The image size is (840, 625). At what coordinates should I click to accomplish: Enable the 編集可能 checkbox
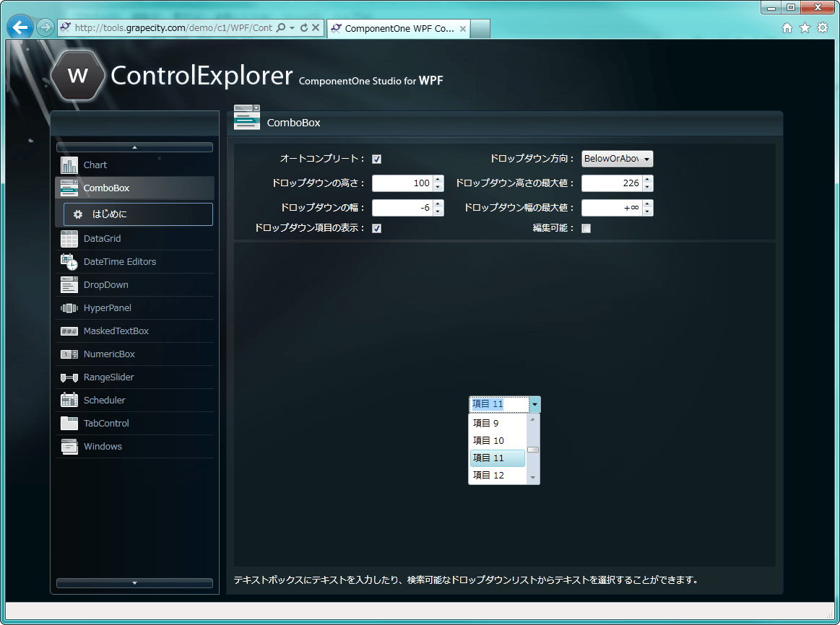[586, 228]
